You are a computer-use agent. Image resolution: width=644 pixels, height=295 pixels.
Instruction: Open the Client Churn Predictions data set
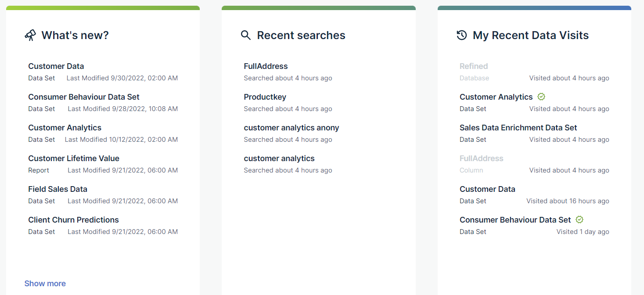pyautogui.click(x=73, y=220)
